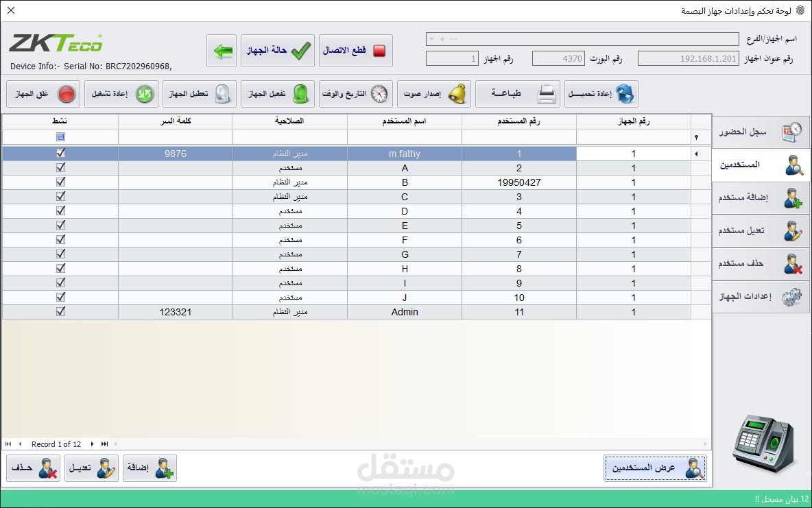
Task: Select user name cell H
Action: click(x=405, y=269)
